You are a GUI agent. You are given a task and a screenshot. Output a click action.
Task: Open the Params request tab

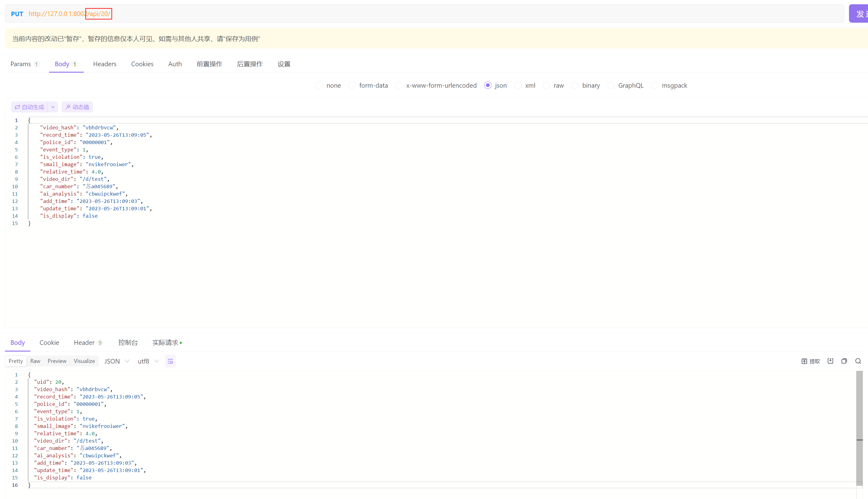(x=25, y=64)
